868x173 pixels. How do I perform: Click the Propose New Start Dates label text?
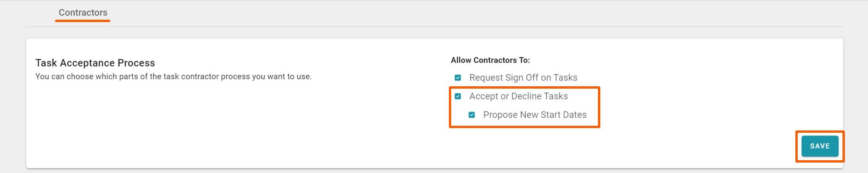click(535, 115)
